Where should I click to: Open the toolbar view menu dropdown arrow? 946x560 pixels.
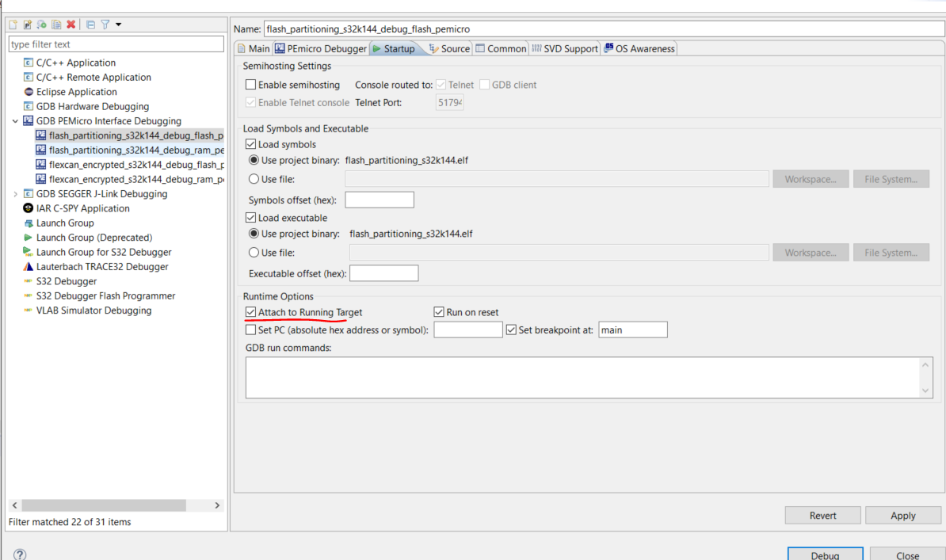[119, 25]
